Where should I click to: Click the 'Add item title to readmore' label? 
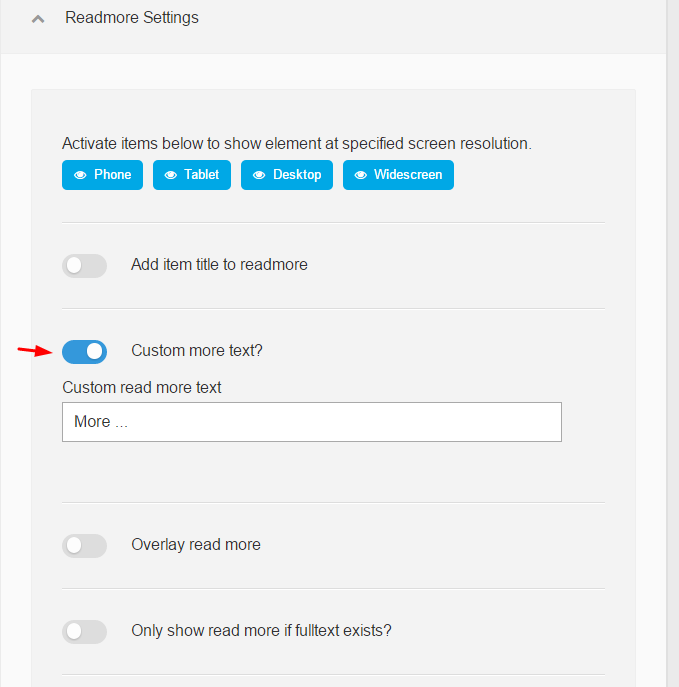219,265
